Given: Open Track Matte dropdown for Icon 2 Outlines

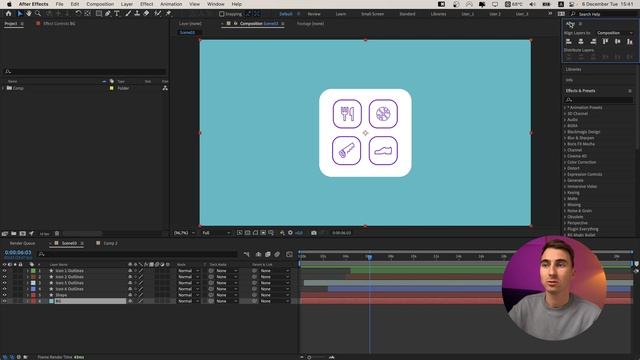Looking at the screenshot, I should pos(227,277).
